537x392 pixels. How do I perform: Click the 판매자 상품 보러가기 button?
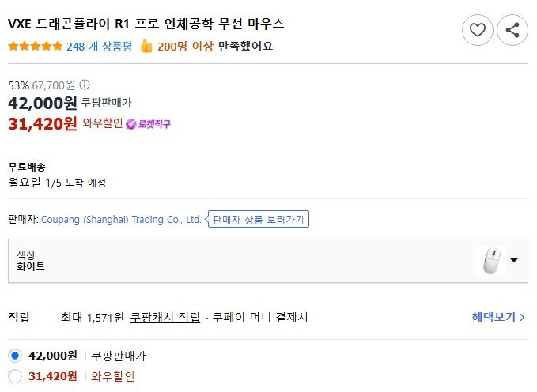259,220
